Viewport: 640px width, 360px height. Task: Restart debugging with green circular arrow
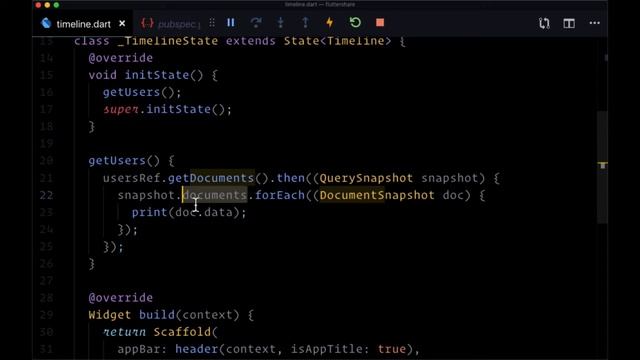(x=355, y=22)
